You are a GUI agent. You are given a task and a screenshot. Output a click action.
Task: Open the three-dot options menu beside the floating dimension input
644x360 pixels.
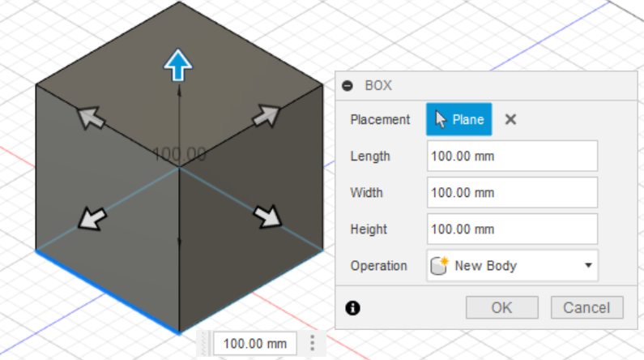tap(312, 343)
